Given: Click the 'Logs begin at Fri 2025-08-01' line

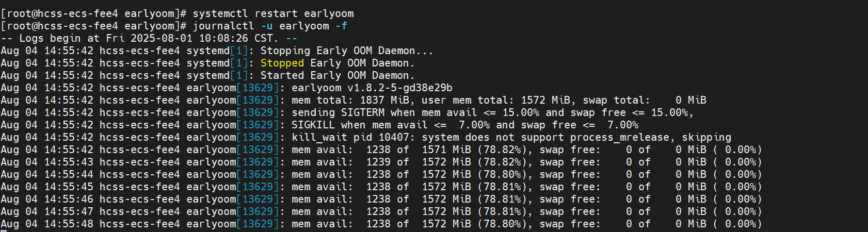Looking at the screenshot, I should click(149, 38).
